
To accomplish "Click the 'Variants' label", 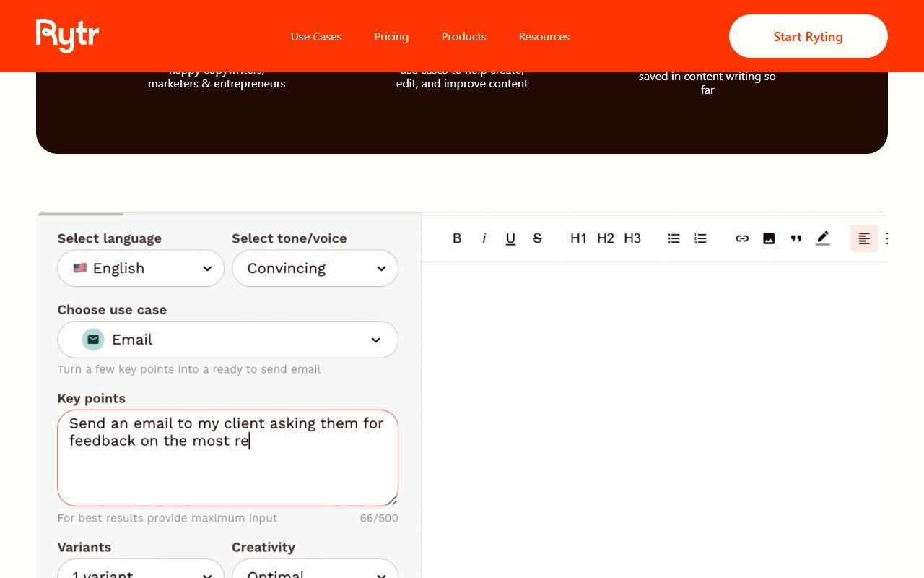I will pos(84,548).
